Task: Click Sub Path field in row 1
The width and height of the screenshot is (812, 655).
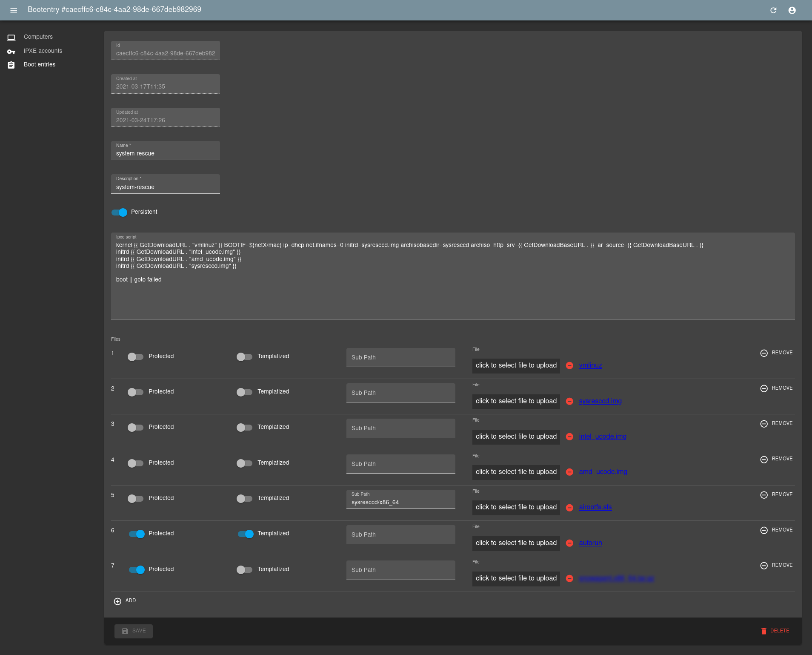Action: coord(401,358)
